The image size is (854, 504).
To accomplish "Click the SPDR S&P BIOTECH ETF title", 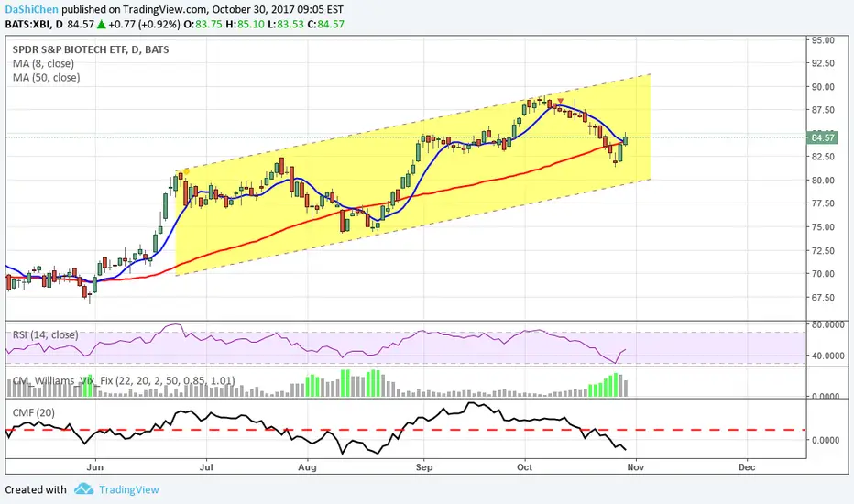I will click(x=91, y=49).
